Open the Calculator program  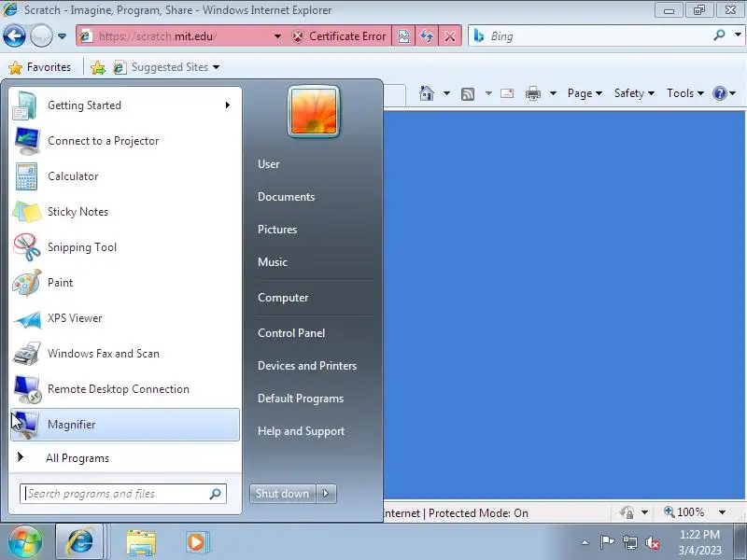point(124,176)
